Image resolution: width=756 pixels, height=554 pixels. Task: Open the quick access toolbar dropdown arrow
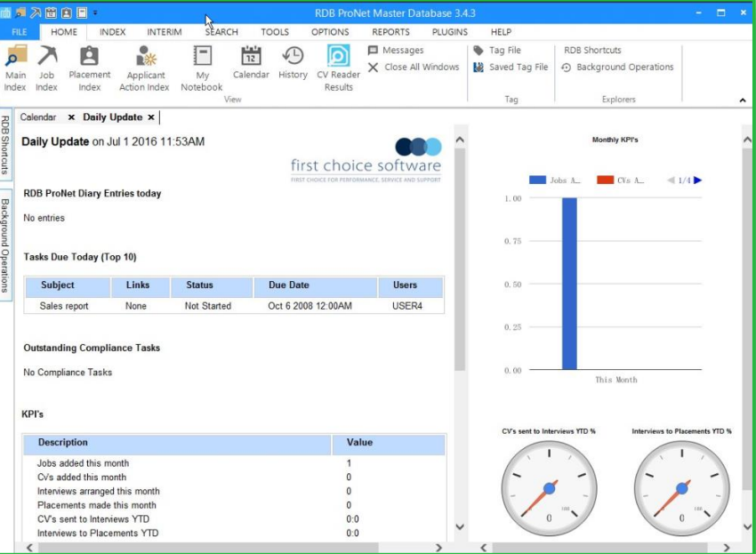click(x=95, y=13)
